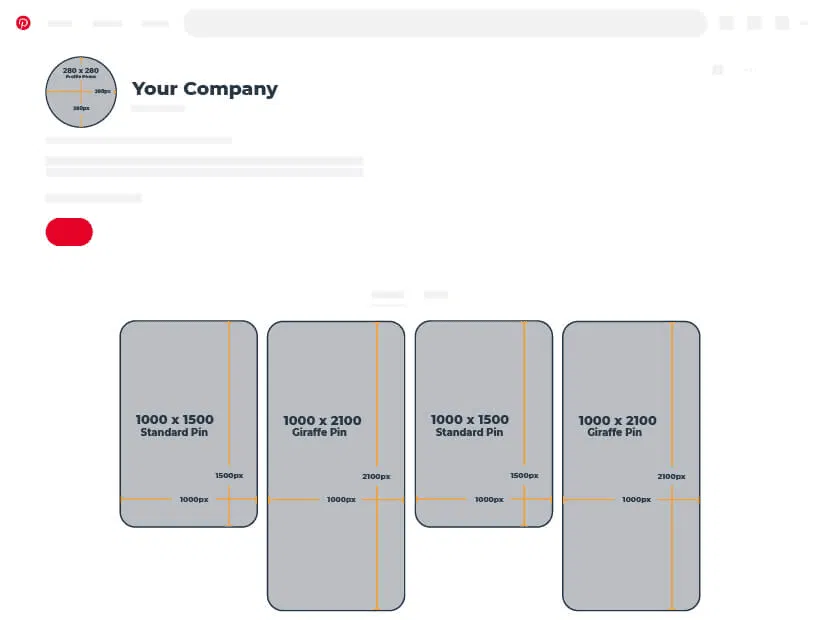Open the first 1000 x 1500 Standard Pin
This screenshot has height=620, width=820.
click(x=188, y=423)
